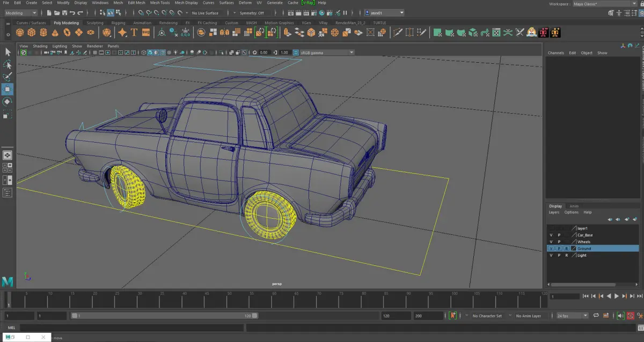Click the viewport gamma value 1.00 field
The width and height of the screenshot is (644, 342).
coord(284,53)
